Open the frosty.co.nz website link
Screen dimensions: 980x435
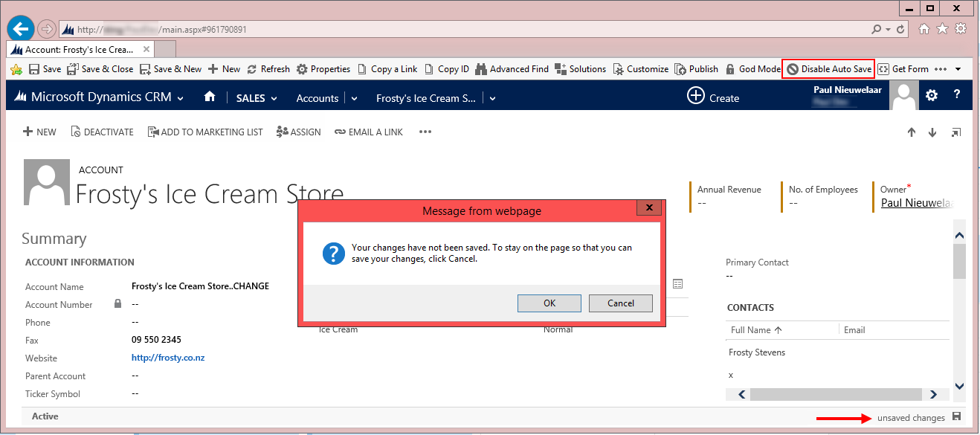168,358
